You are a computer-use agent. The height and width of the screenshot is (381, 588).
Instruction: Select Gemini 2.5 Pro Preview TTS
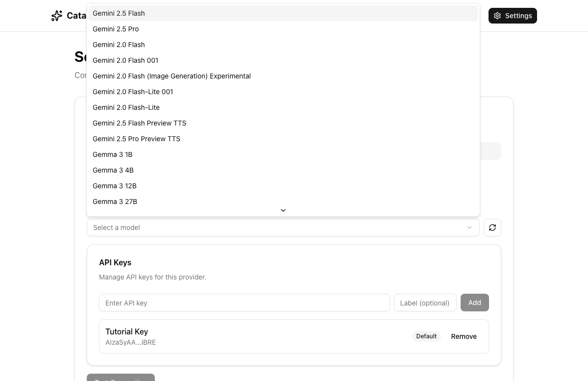(136, 139)
